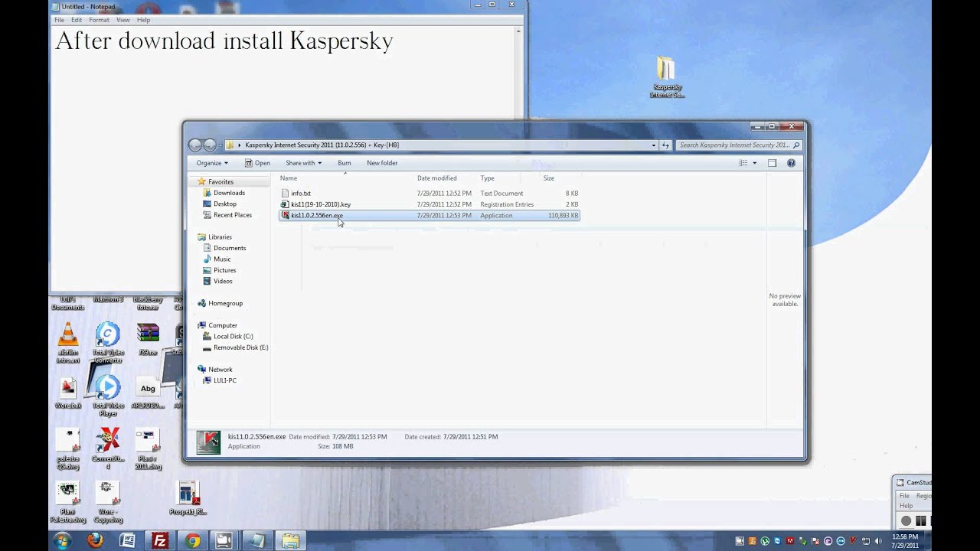Click the Firefox taskbar icon
The image size is (980, 551).
point(95,541)
